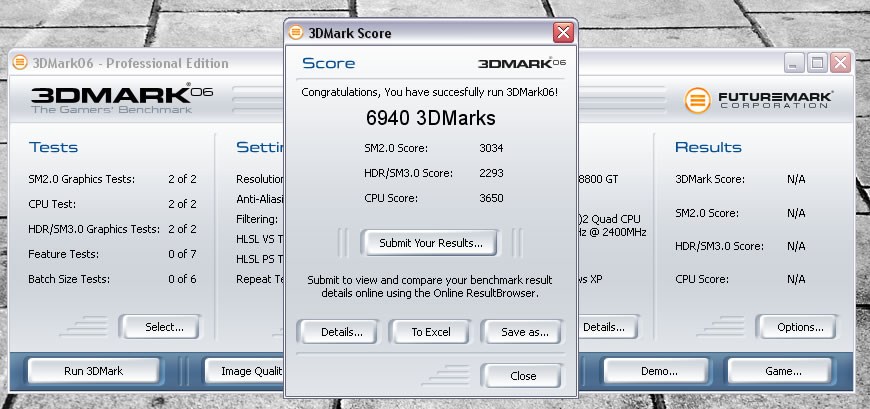Click HDR/SM3.0 Graphics Tests row

point(113,229)
